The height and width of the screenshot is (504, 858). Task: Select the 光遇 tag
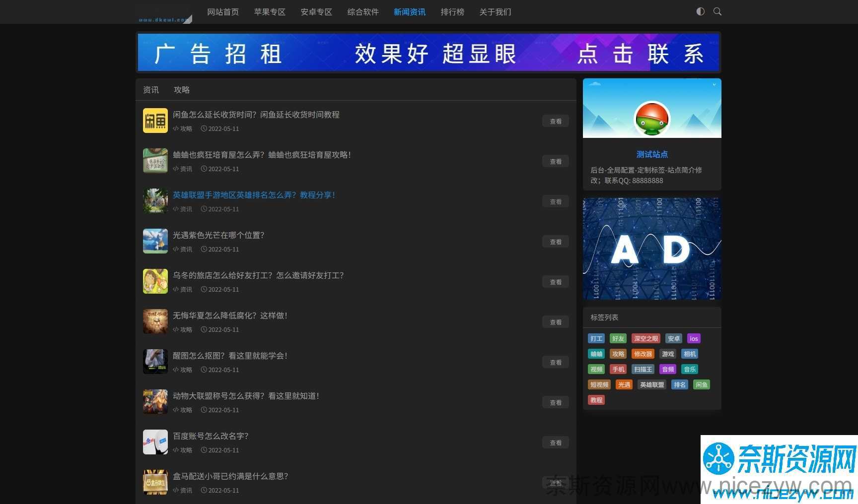[x=624, y=384]
